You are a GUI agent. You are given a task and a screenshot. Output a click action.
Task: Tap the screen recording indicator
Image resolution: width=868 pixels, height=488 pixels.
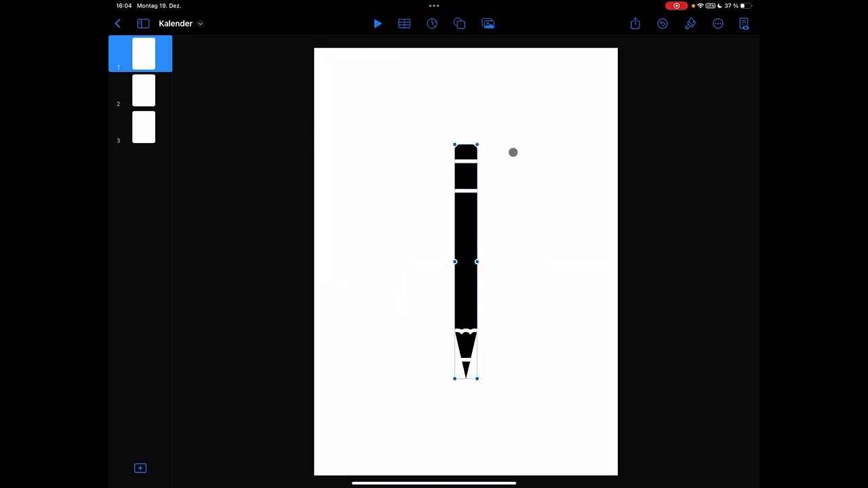(676, 6)
